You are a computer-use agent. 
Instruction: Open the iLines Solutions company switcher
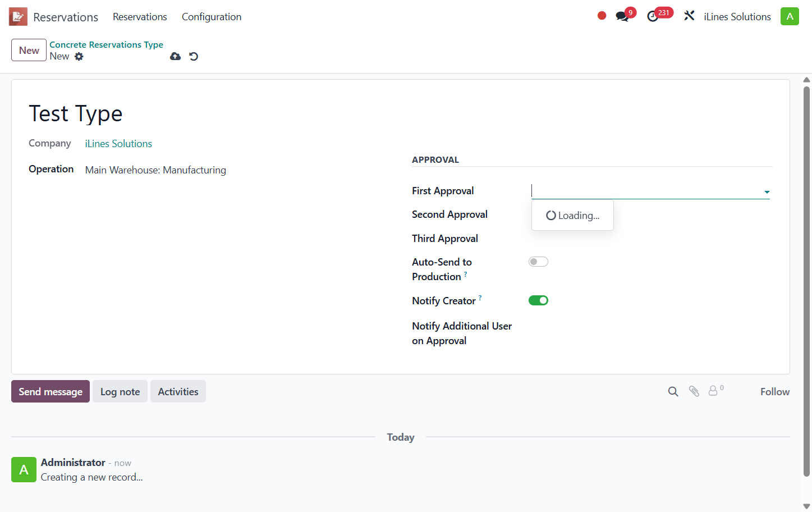click(x=737, y=17)
